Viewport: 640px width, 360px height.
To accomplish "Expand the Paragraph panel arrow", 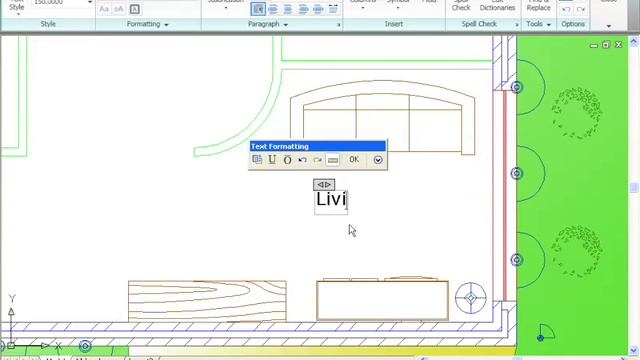I will (286, 24).
